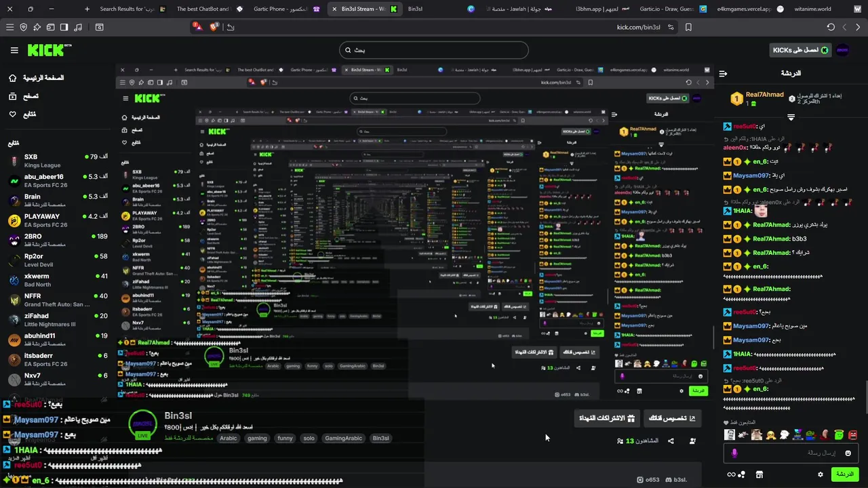Viewport: 868px width, 488px height.
Task: Click the Bin3sl streamer avatar with LIVE badge
Action: (x=142, y=424)
